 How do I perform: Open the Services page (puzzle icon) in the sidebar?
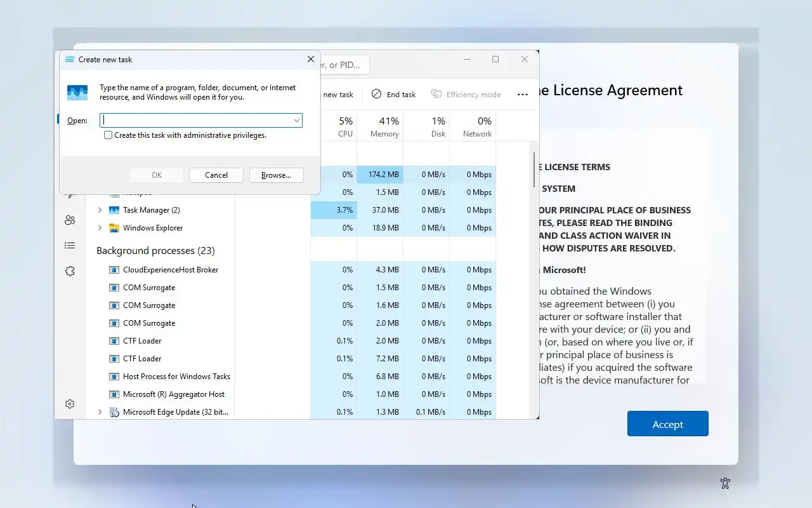(70, 271)
